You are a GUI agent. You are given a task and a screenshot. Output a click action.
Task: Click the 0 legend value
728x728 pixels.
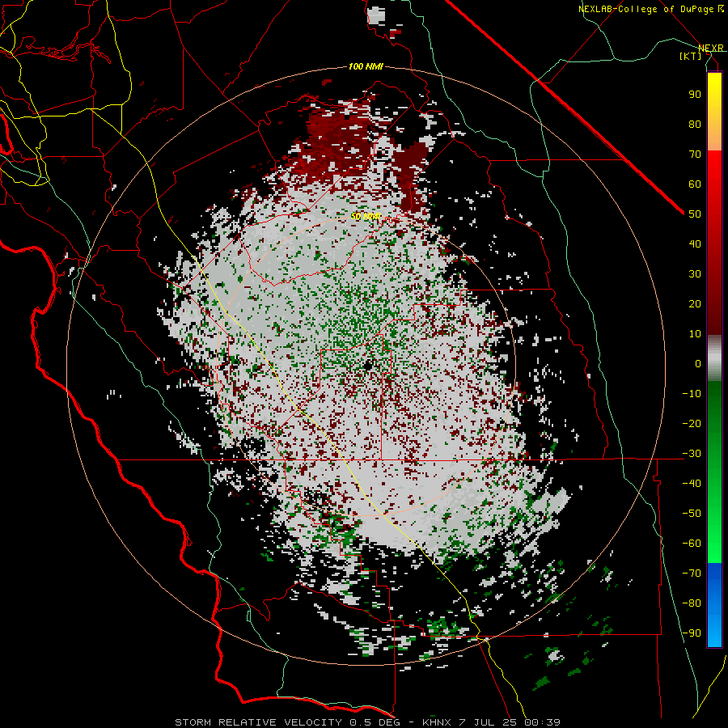(x=698, y=363)
